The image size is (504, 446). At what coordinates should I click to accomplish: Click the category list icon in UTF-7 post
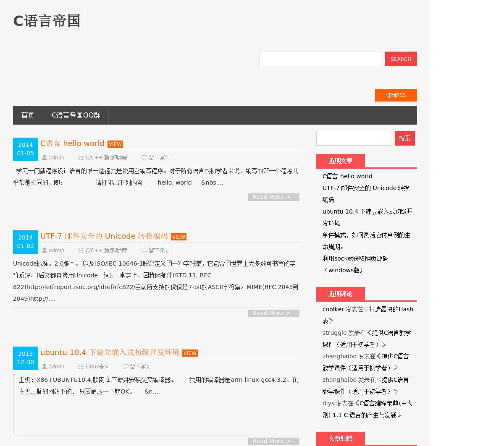click(x=81, y=250)
